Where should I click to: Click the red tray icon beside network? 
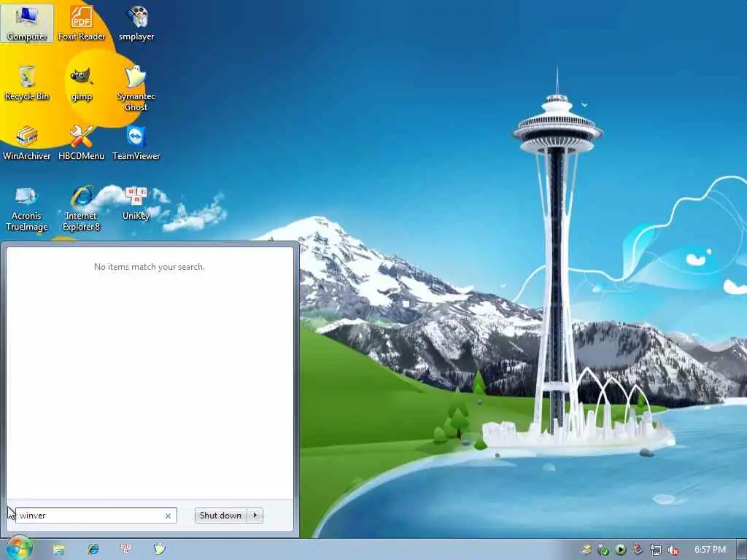pos(638,550)
